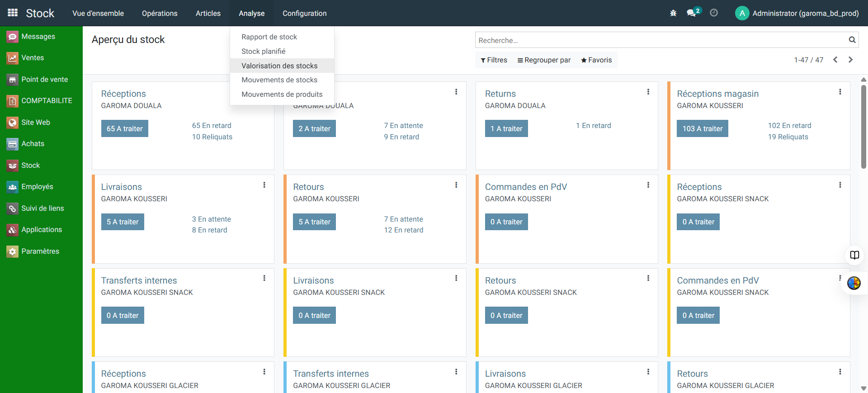Expand the Regrouper par dropdown
Image resolution: width=868 pixels, height=393 pixels.
[x=544, y=60]
